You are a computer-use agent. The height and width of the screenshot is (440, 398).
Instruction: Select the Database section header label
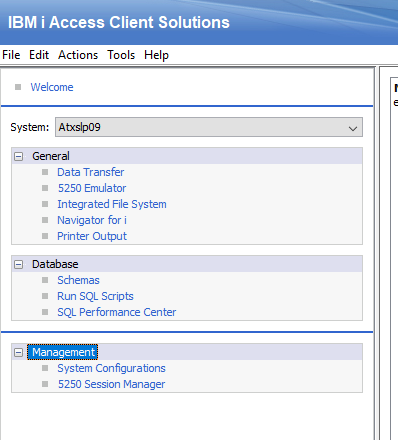55,264
